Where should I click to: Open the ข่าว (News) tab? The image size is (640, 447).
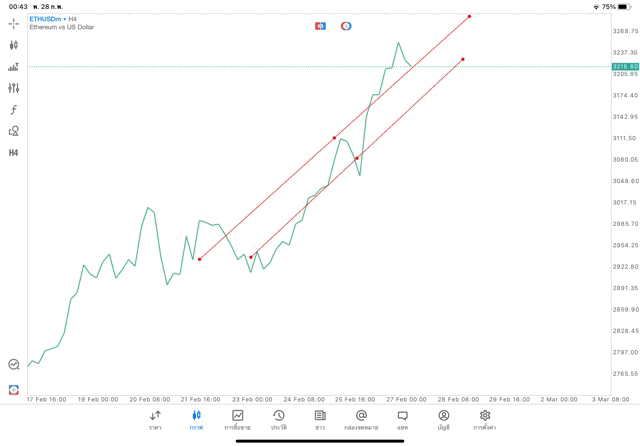click(x=320, y=420)
